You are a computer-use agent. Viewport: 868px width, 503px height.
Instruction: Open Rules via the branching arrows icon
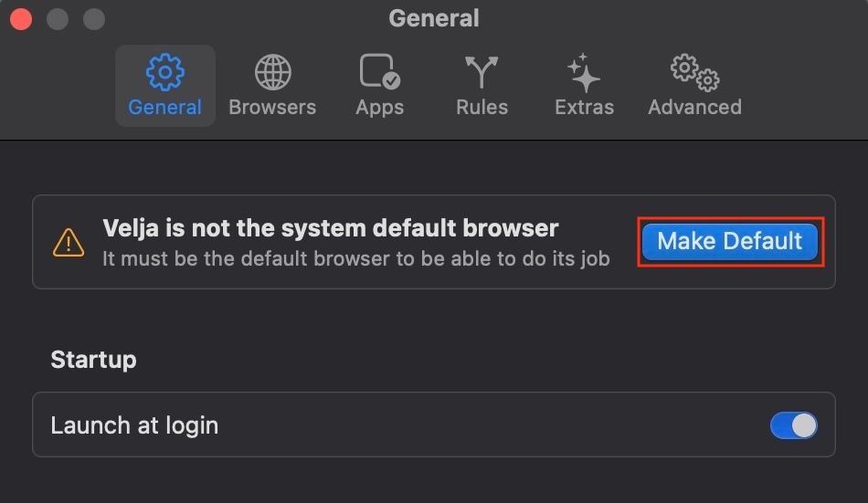(482, 72)
